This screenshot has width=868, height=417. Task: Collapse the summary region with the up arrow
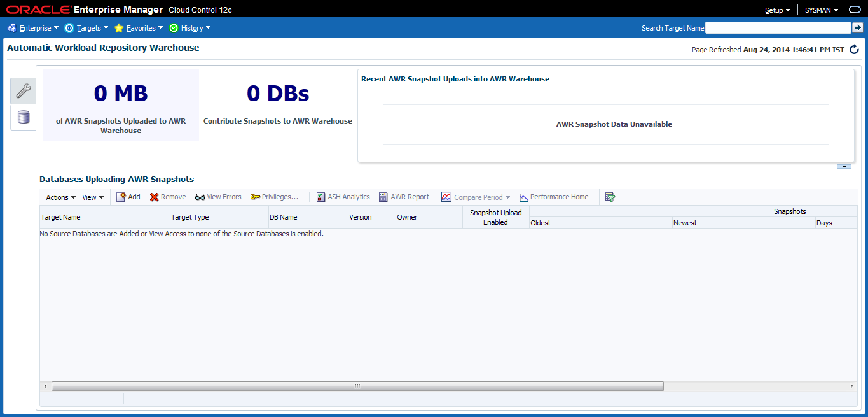tap(844, 166)
